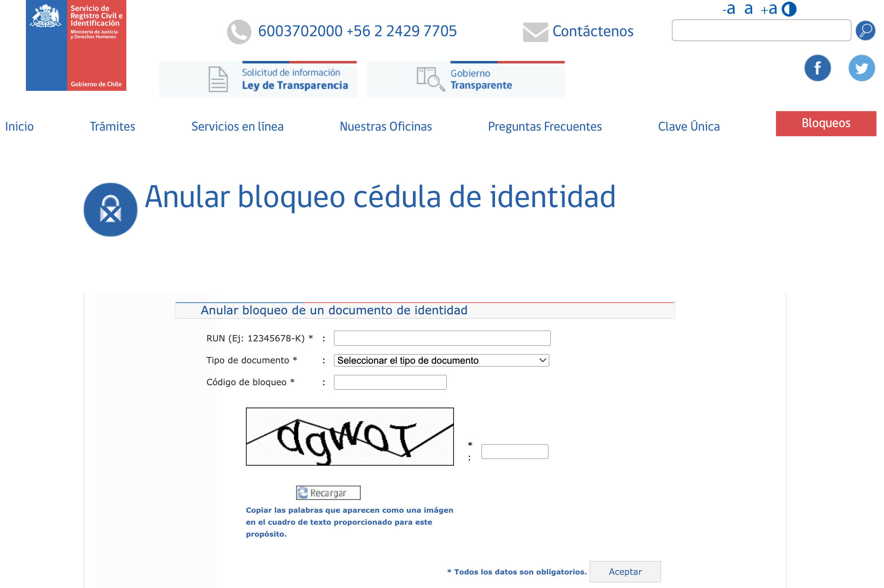This screenshot has height=588, width=884.
Task: Click the RUN input field
Action: [442, 338]
